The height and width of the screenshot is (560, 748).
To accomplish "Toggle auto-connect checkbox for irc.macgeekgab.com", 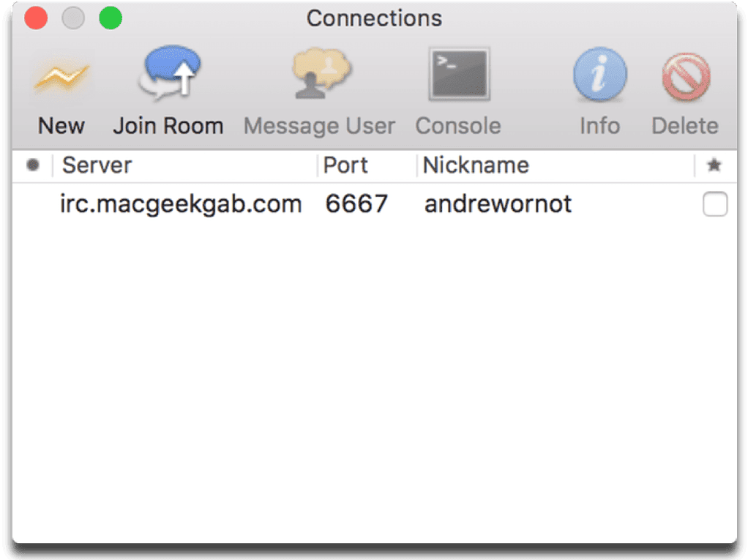I will (714, 204).
